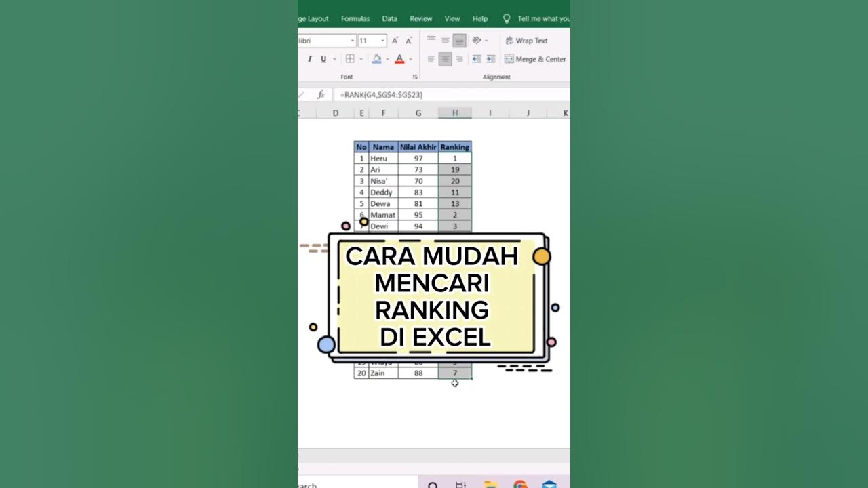868x488 pixels.
Task: Select Deddy's ranking cell showing 11
Action: (455, 192)
